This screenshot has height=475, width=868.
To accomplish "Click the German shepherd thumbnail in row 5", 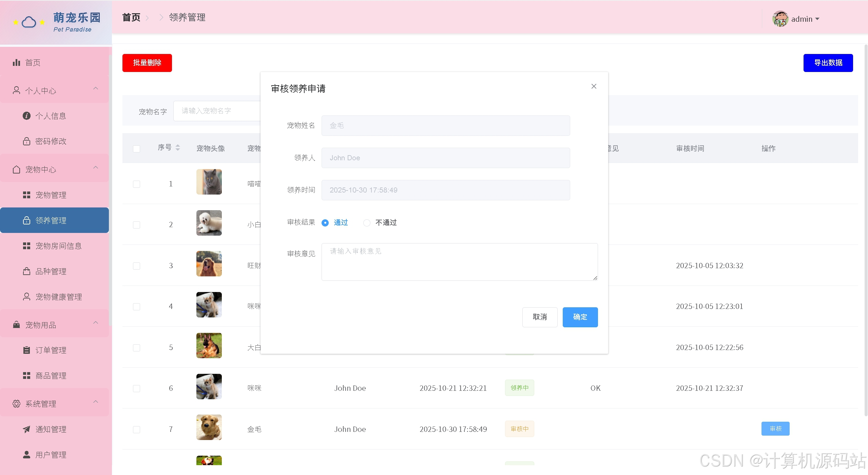I will [209, 346].
